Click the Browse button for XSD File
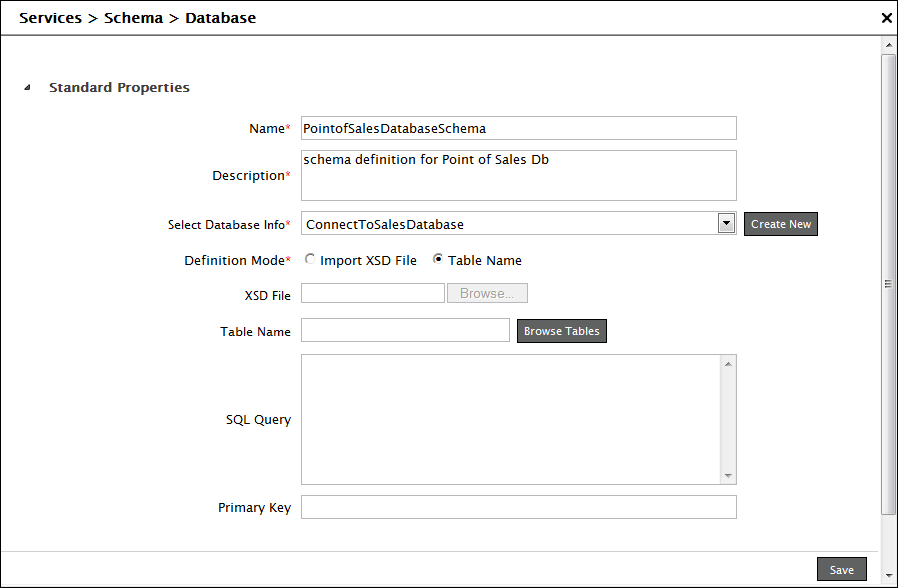898x588 pixels. 487,293
